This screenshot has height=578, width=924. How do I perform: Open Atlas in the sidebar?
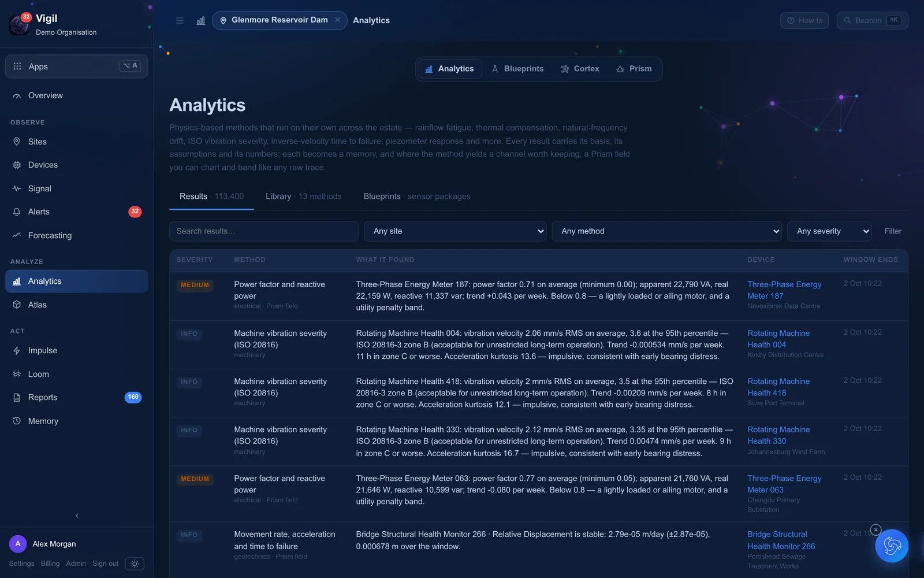click(x=77, y=305)
